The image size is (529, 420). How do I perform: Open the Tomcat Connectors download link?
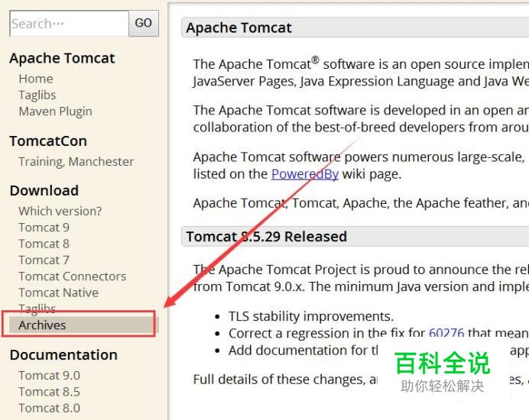73,276
